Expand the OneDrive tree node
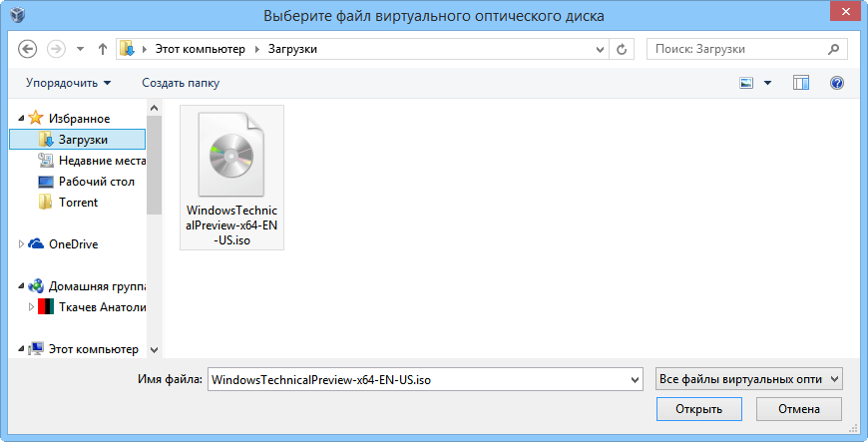The height and width of the screenshot is (442, 868). tap(21, 243)
